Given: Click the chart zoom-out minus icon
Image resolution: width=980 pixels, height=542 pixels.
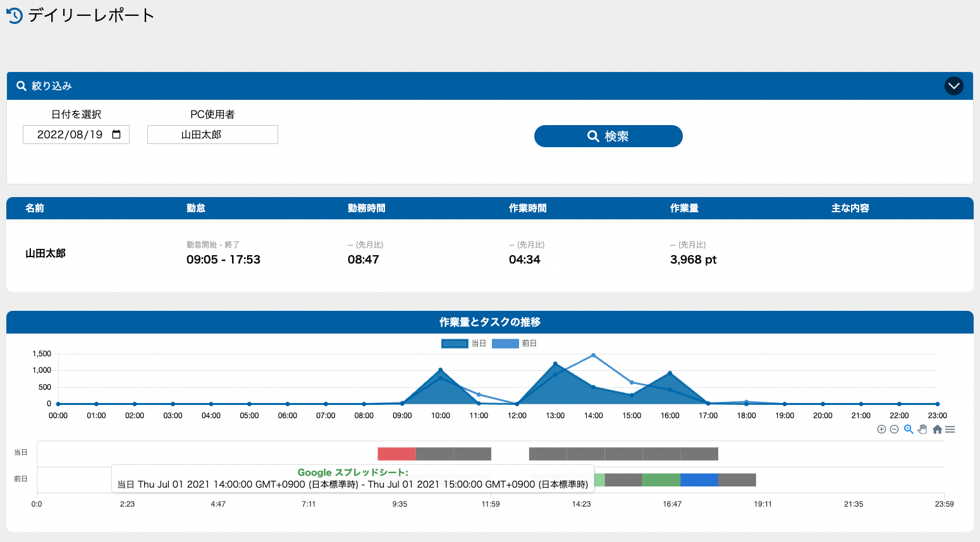Looking at the screenshot, I should pos(894,430).
